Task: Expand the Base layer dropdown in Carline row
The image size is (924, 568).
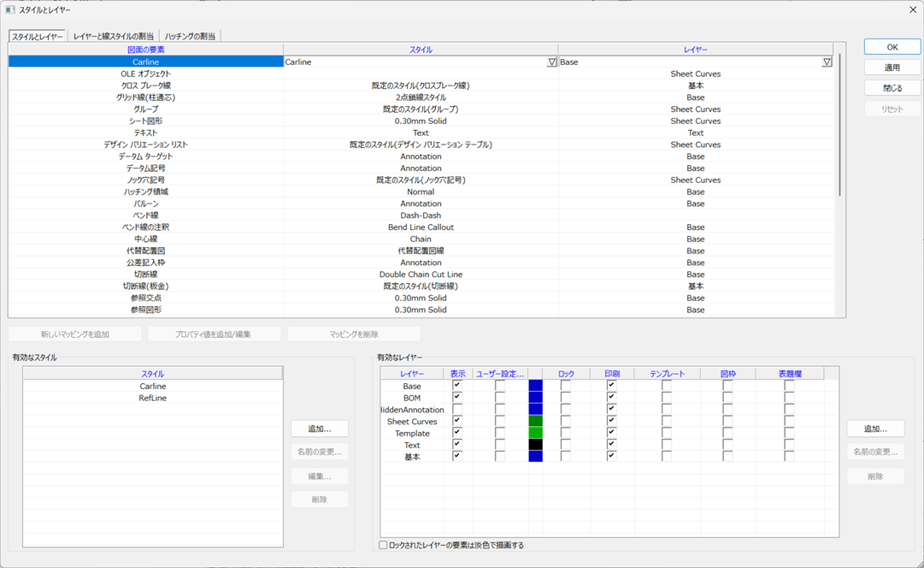Action: (827, 62)
